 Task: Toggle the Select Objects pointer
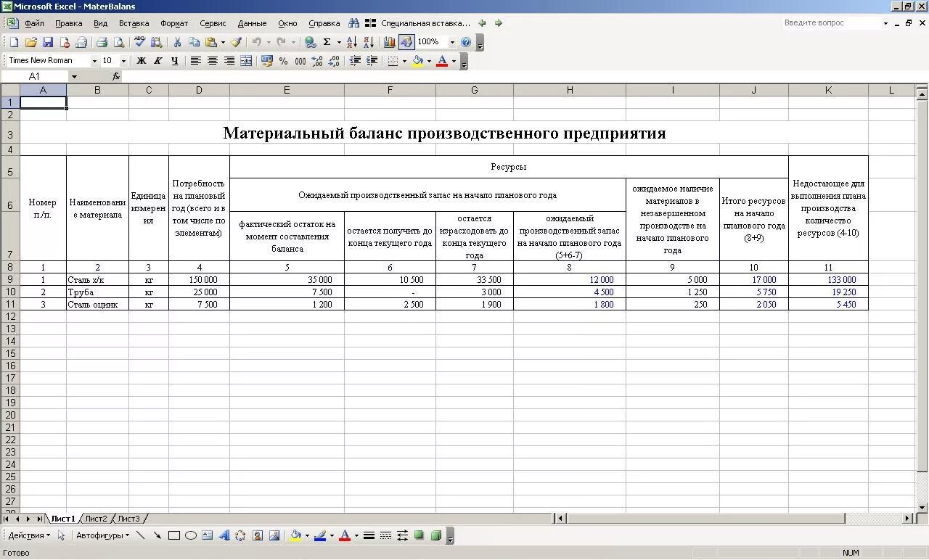click(x=62, y=535)
